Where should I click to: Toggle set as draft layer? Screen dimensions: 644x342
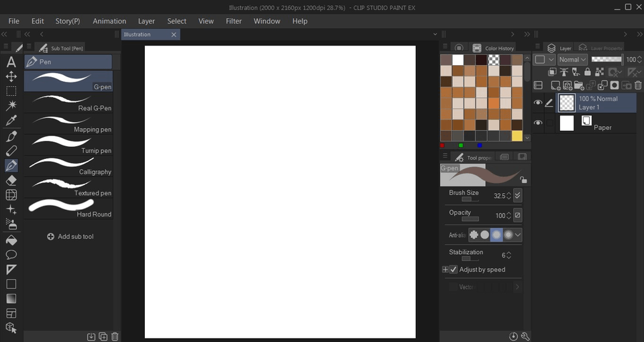pyautogui.click(x=576, y=72)
